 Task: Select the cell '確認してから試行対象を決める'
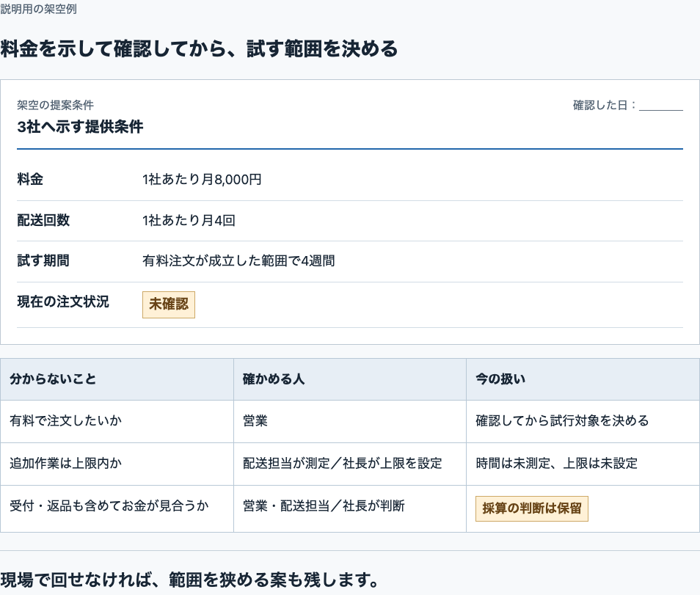(x=583, y=421)
